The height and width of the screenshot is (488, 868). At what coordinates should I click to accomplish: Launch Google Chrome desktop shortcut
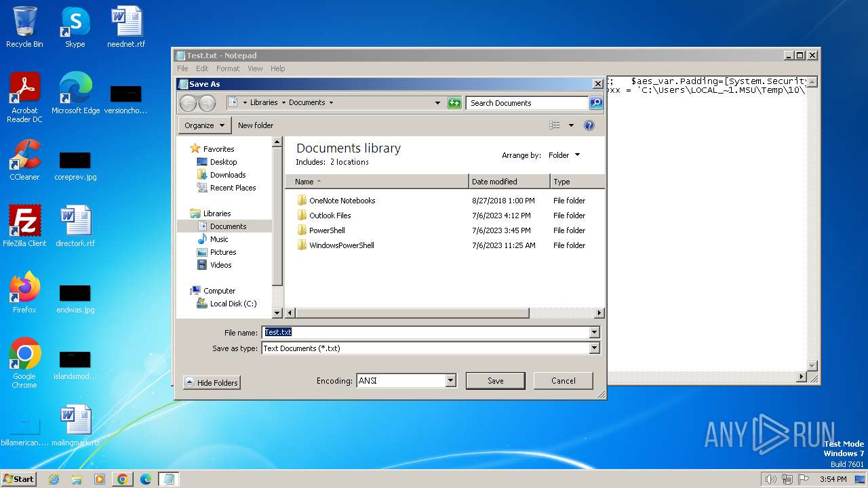tap(24, 363)
